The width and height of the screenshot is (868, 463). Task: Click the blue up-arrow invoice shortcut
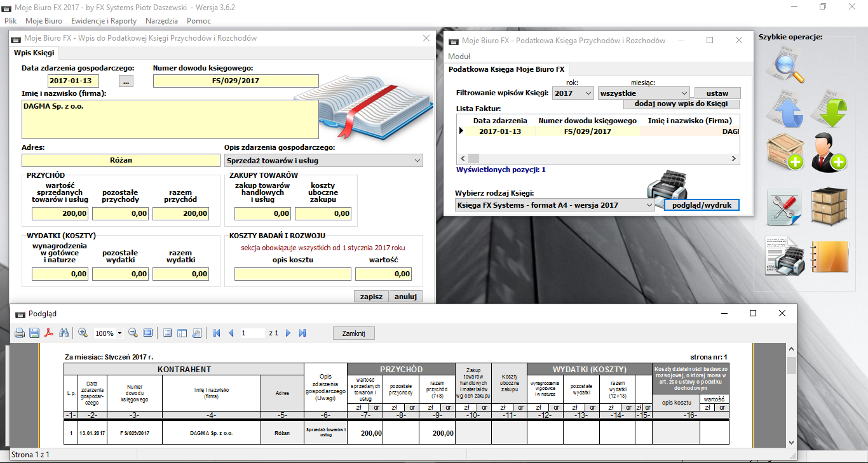tap(786, 109)
